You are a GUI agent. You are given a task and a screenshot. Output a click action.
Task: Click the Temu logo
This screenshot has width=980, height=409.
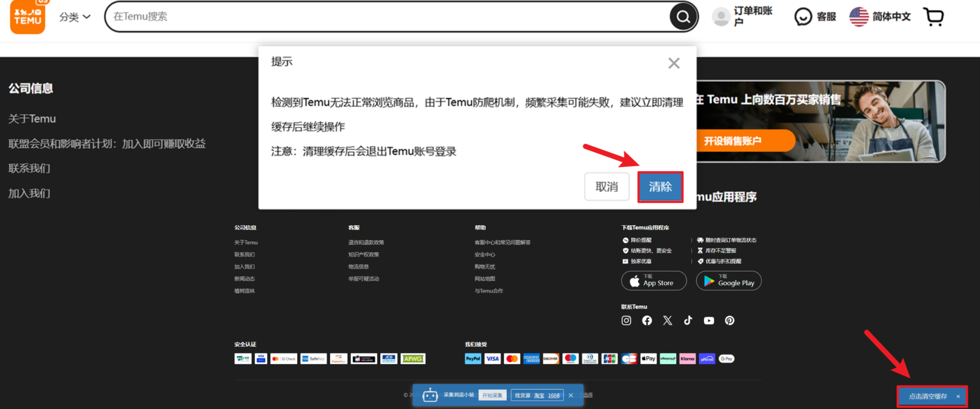pos(27,17)
